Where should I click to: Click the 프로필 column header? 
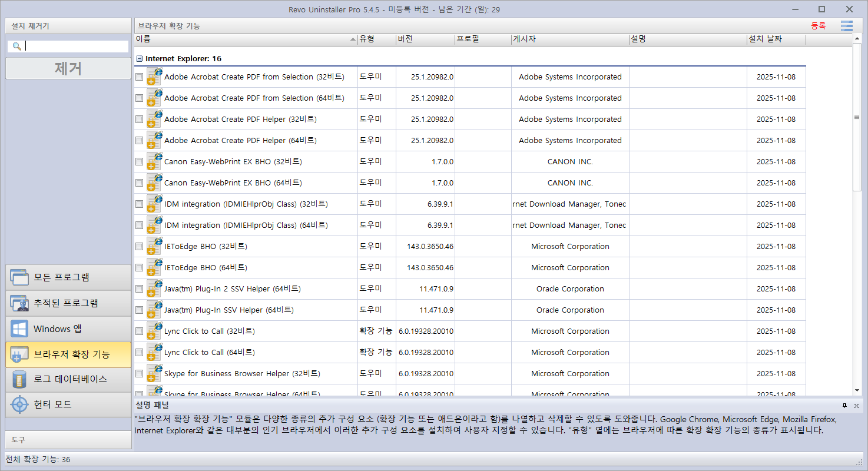click(x=483, y=39)
